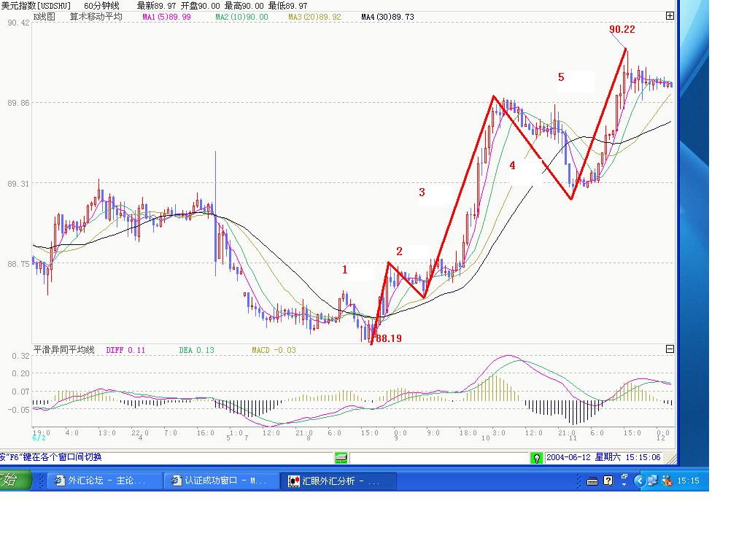This screenshot has height=560, width=747.
Task: Click the 89.31 price axis label
Action: click(18, 183)
